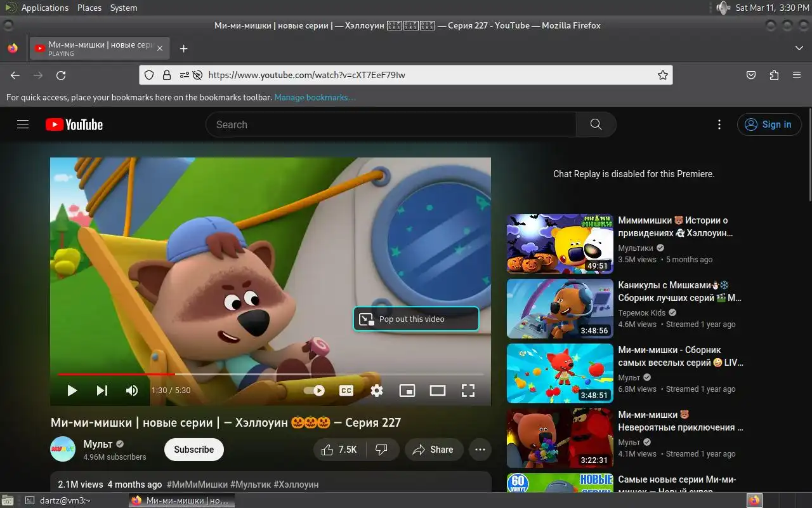
Task: Sign in to YouTube
Action: pos(769,124)
